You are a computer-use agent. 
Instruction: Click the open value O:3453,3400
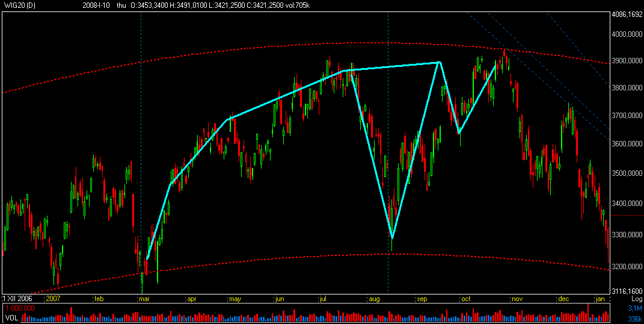(x=151, y=6)
